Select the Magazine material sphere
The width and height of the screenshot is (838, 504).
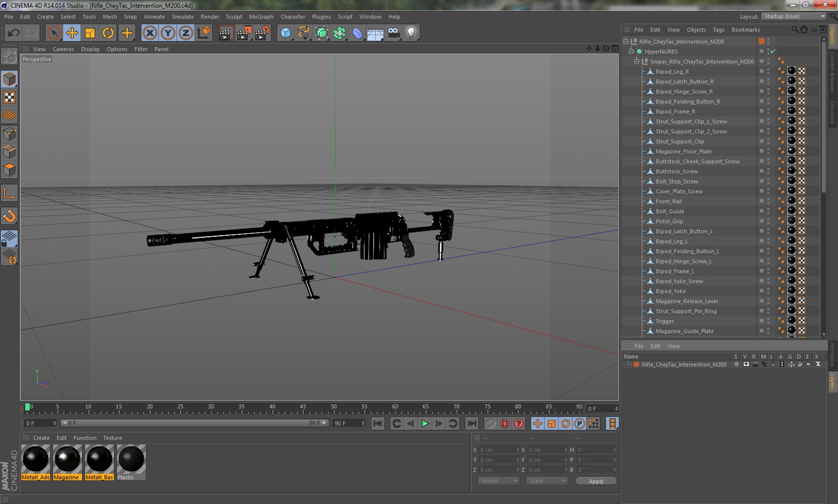[67, 459]
